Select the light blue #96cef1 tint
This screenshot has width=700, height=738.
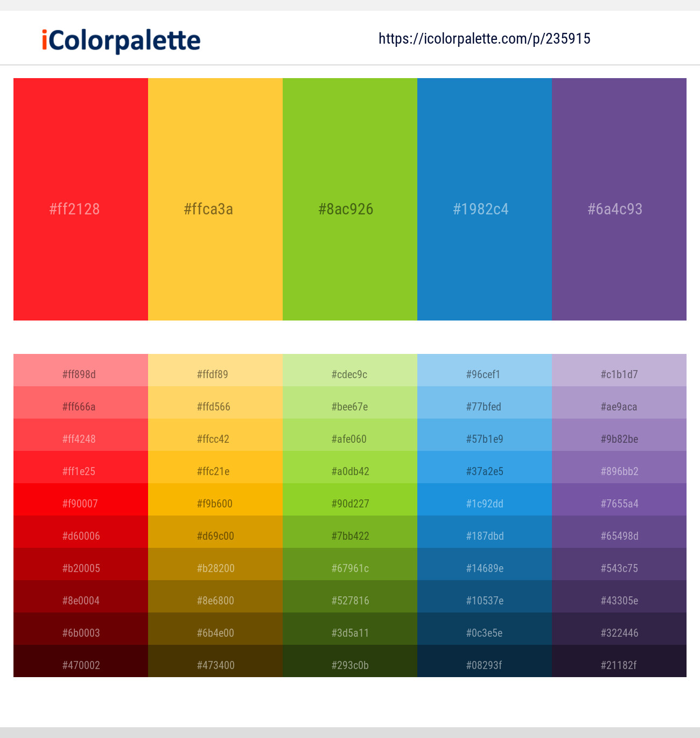click(485, 370)
